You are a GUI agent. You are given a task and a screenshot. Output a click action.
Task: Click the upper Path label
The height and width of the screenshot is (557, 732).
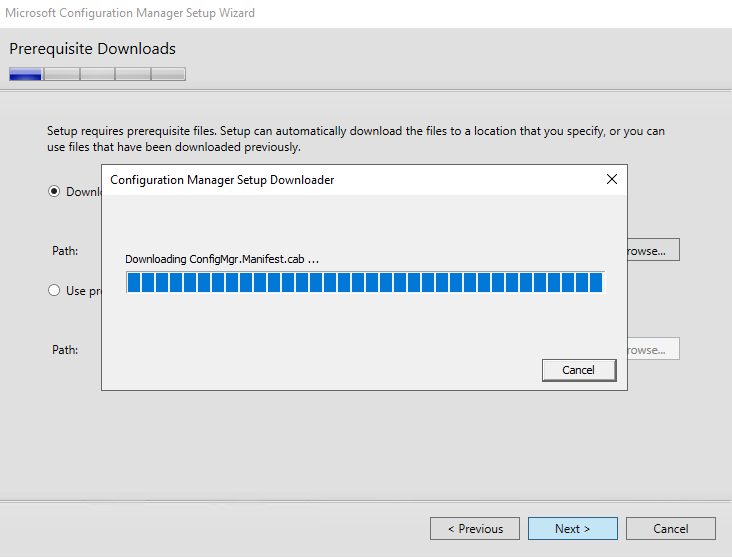click(x=65, y=251)
